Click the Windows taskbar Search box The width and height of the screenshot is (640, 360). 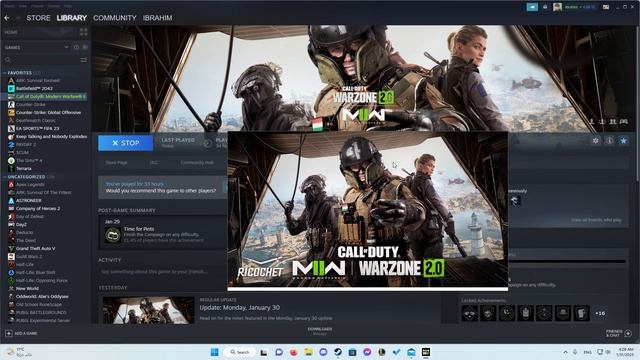(240, 352)
